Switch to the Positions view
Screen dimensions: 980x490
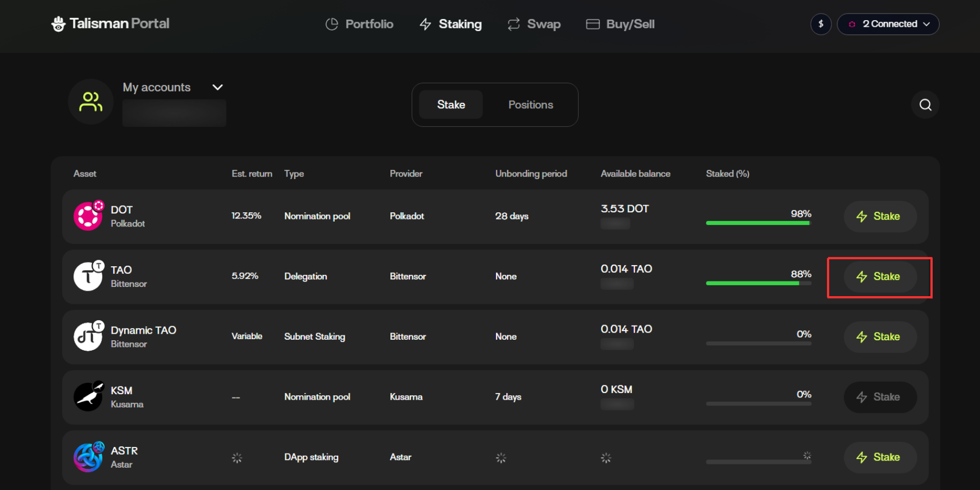530,105
